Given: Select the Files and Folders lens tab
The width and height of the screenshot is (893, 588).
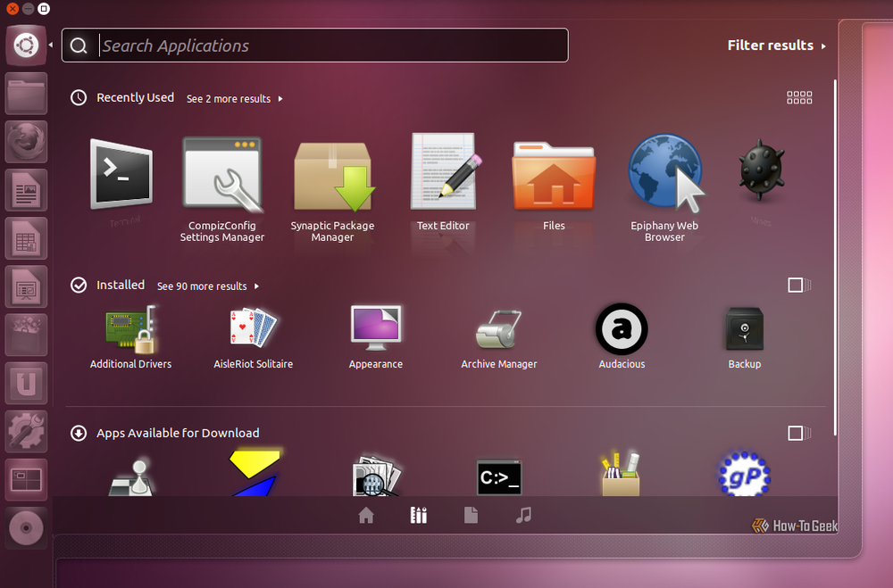Looking at the screenshot, I should pyautogui.click(x=471, y=515).
